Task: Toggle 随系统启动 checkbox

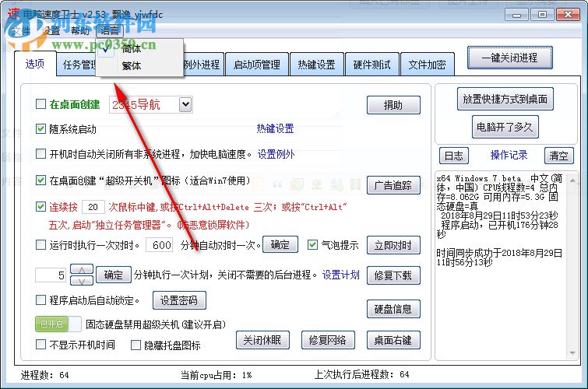Action: point(40,129)
